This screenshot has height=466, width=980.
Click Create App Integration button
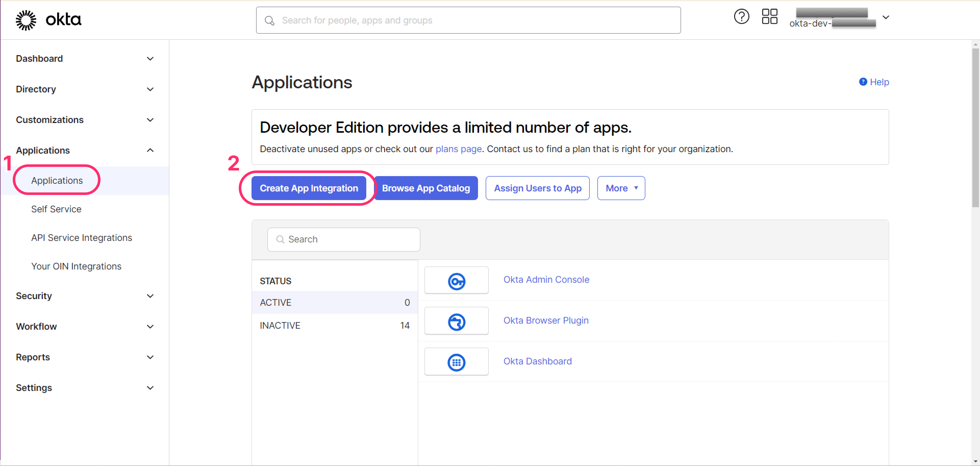[309, 188]
